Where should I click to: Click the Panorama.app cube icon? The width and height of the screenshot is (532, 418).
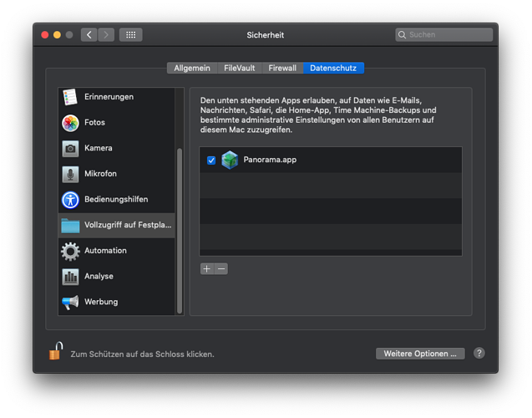click(x=230, y=160)
